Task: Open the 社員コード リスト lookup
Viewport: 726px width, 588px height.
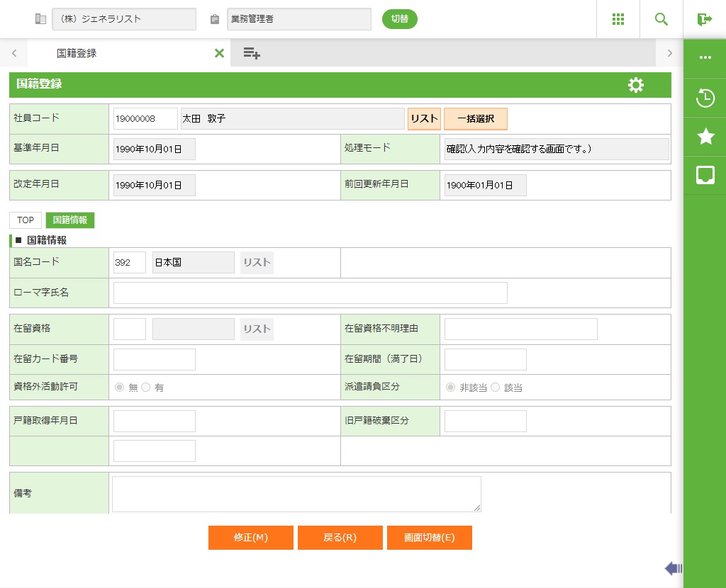Action: pos(424,119)
